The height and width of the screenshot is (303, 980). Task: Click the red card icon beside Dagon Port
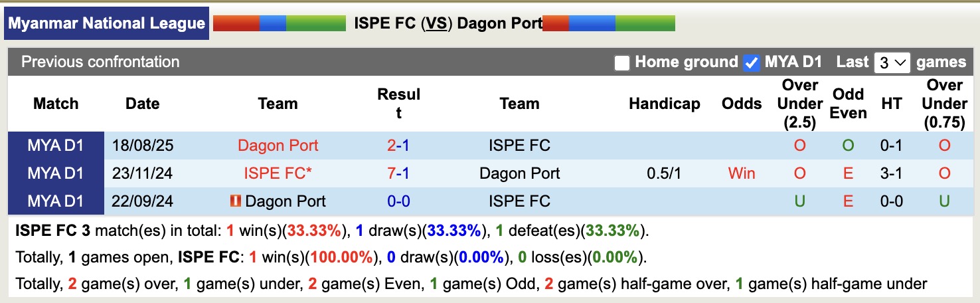234,201
